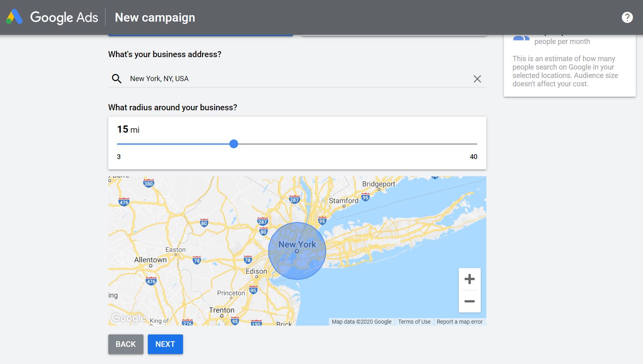Click the blue radius circle over New York
Image resolution: width=643 pixels, height=364 pixels.
click(297, 251)
